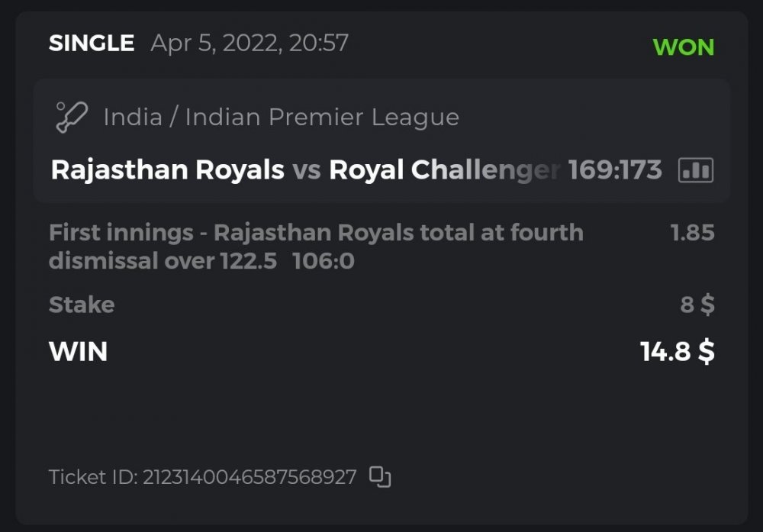Screen dimensions: 763x532
Task: Click the 106:0 innings result
Action: tap(324, 262)
